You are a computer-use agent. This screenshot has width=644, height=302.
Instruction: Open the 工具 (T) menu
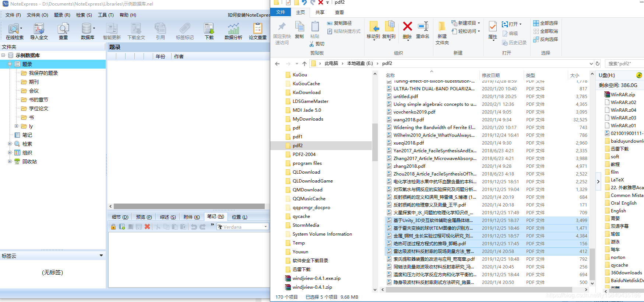(106, 15)
